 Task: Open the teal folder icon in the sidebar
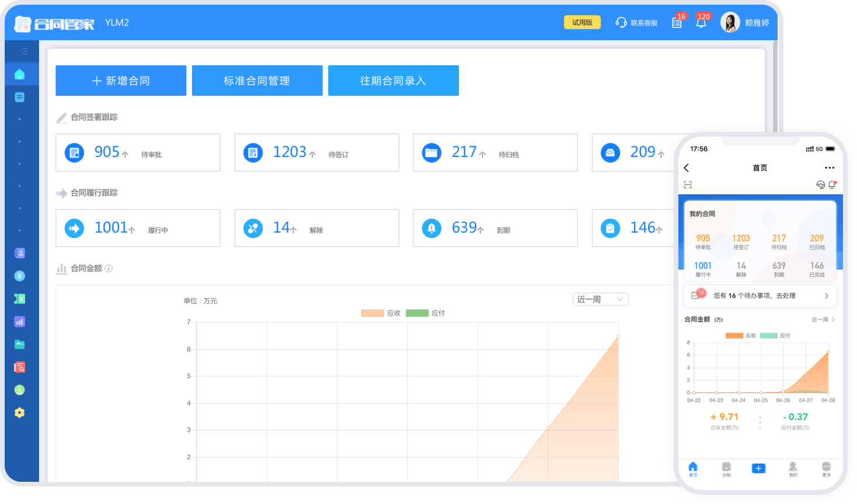pos(20,344)
